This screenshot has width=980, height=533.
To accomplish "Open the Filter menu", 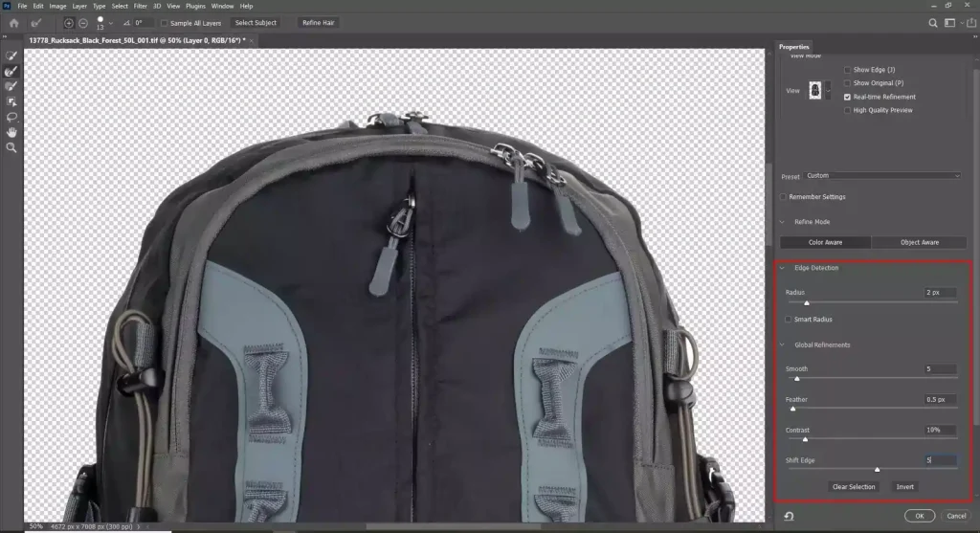I will click(140, 7).
